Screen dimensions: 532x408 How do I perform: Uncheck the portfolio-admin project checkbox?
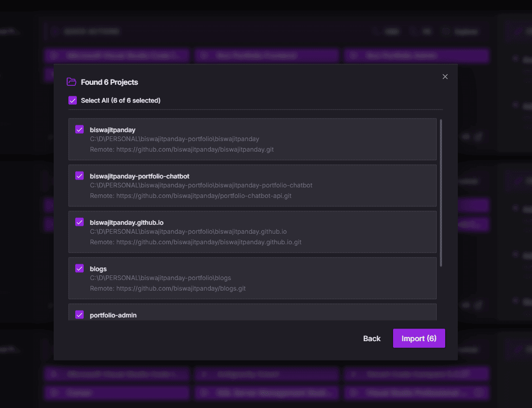pyautogui.click(x=79, y=315)
